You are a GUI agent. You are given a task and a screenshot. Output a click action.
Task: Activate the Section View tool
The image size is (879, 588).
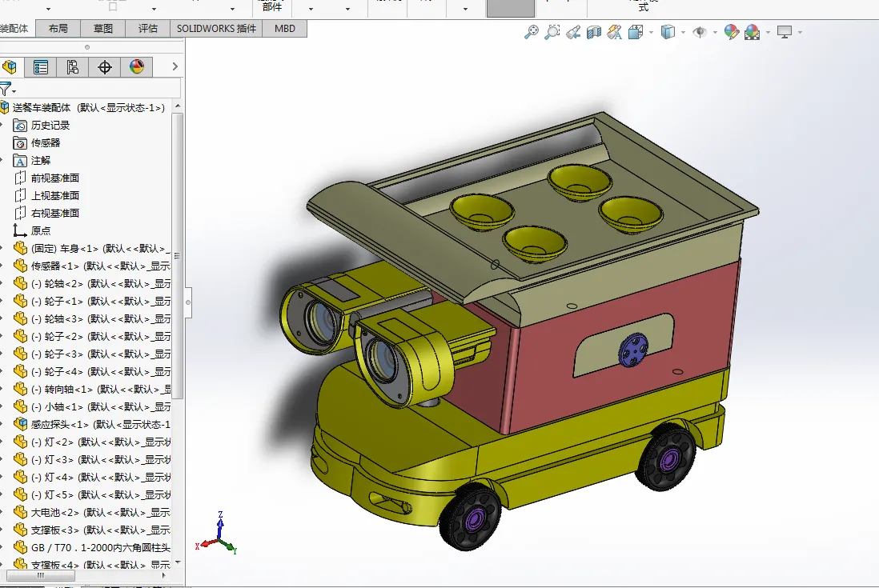click(x=594, y=32)
